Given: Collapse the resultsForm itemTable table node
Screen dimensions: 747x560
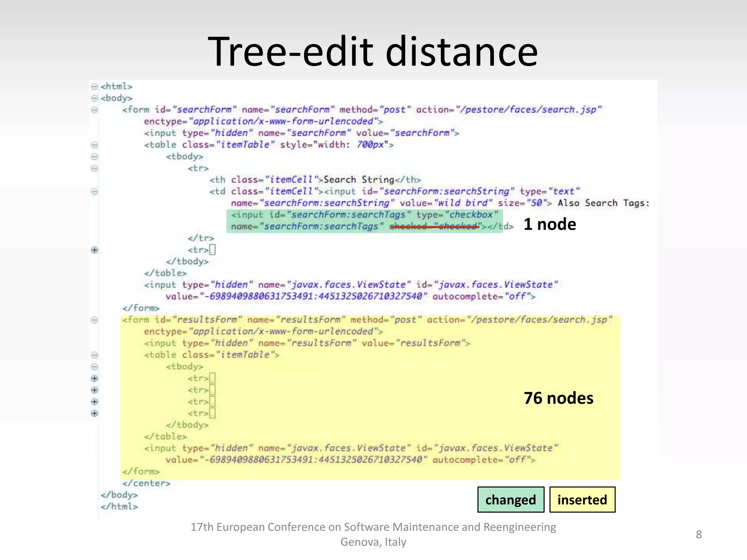Looking at the screenshot, I should point(94,355).
